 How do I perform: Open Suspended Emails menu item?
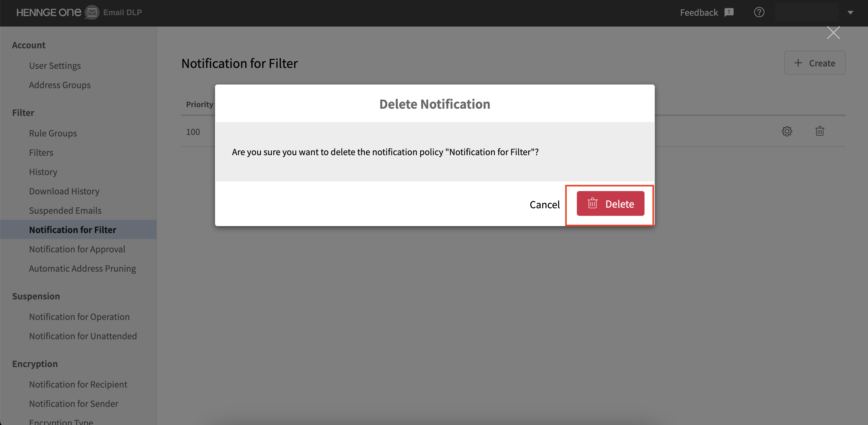coord(65,210)
